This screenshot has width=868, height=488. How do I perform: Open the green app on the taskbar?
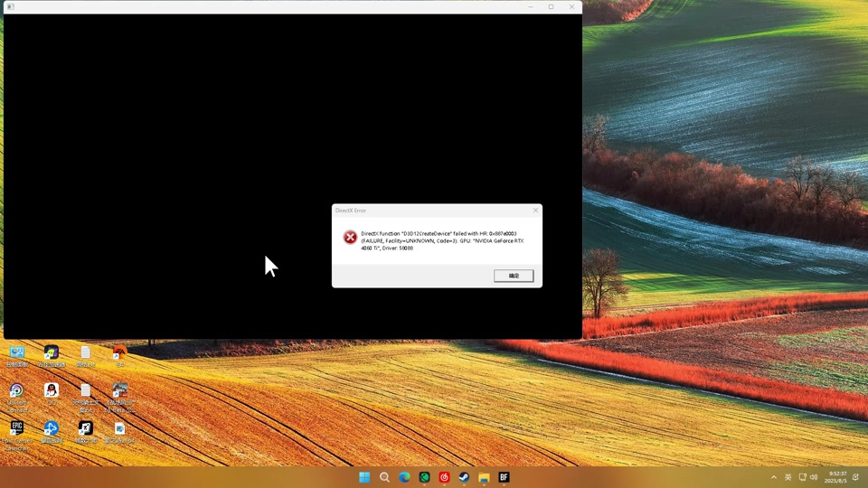click(424, 477)
